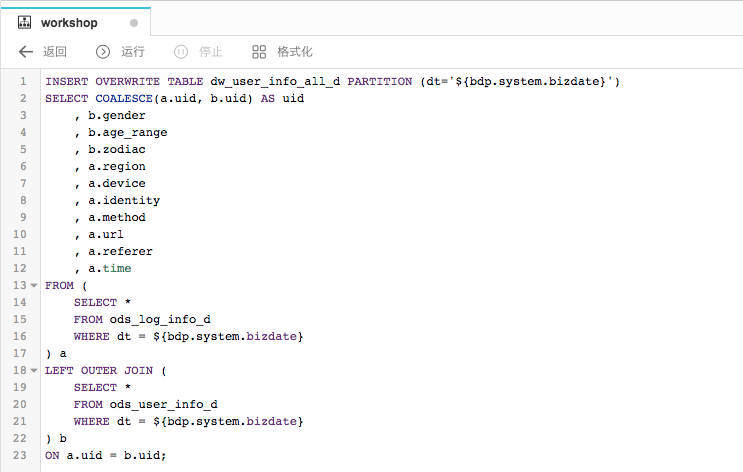This screenshot has height=472, width=743.
Task: Click the format grid icon
Action: [259, 52]
